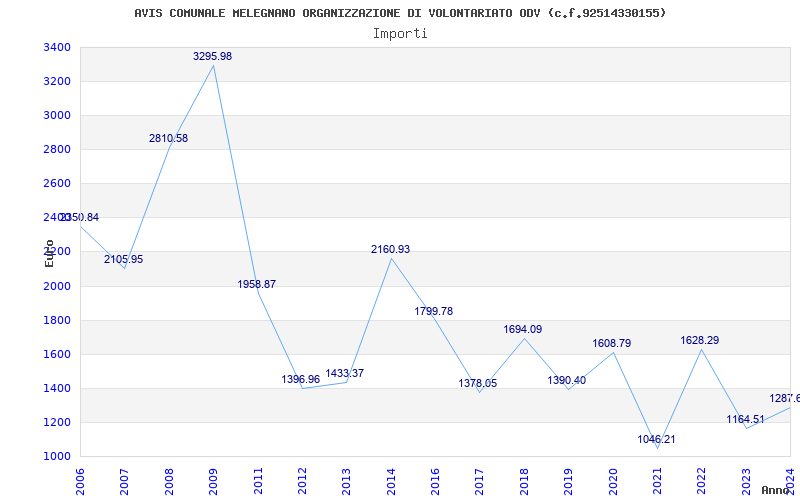Click the 2020 x-axis label
Viewport: 800px width, 500px height.
(613, 482)
